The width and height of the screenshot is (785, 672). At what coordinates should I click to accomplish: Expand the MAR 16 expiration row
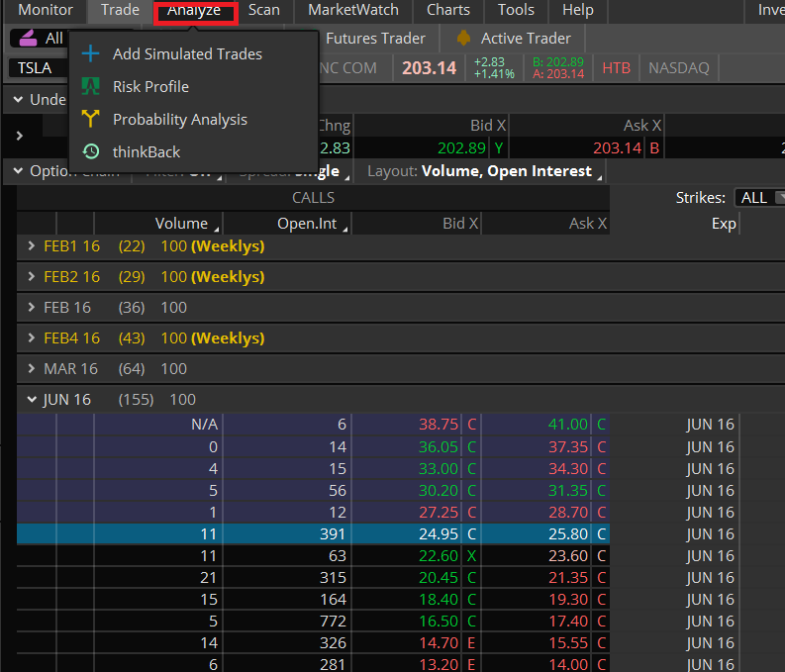(x=31, y=368)
